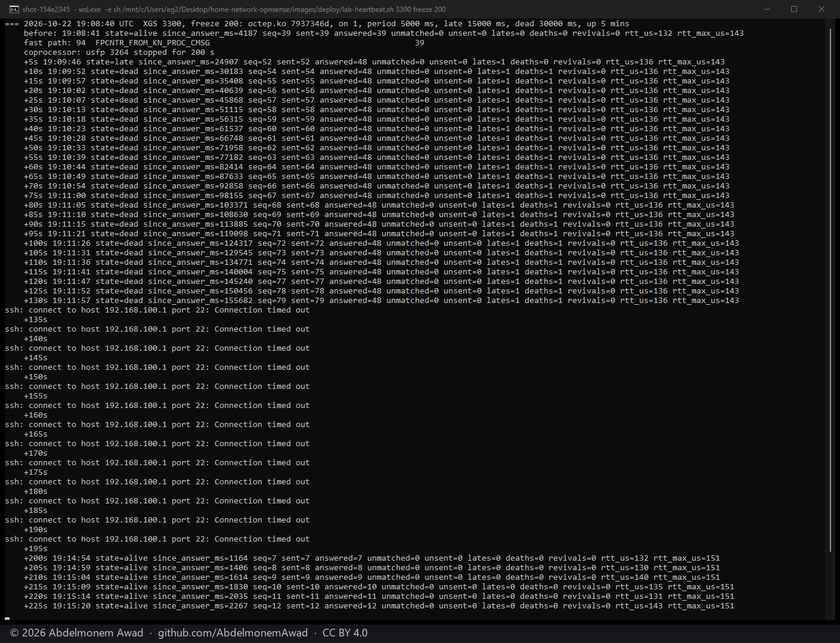Click the '+115s 19:11:41' log line
The width and height of the screenshot is (840, 643).
382,272
